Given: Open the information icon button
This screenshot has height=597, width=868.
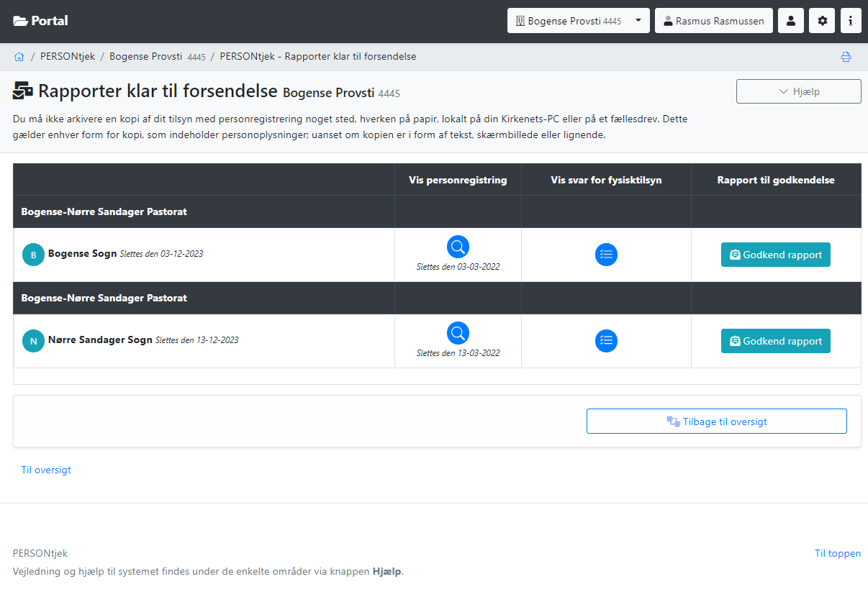Looking at the screenshot, I should click(850, 21).
